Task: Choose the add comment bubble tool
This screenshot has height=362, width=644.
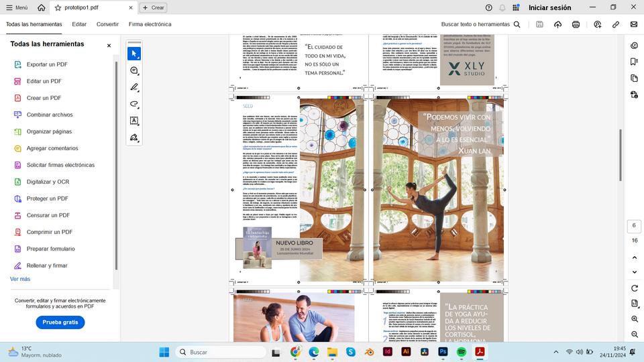Action: tap(134, 70)
